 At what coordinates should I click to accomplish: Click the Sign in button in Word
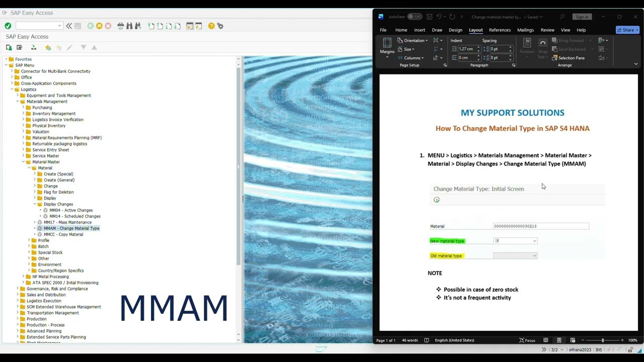[x=582, y=17]
